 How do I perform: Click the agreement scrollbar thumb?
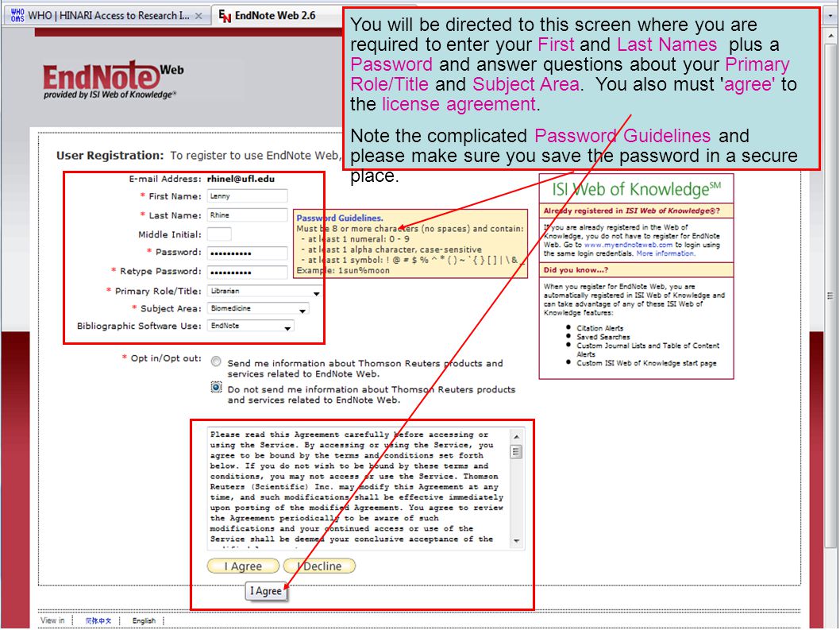pos(516,452)
